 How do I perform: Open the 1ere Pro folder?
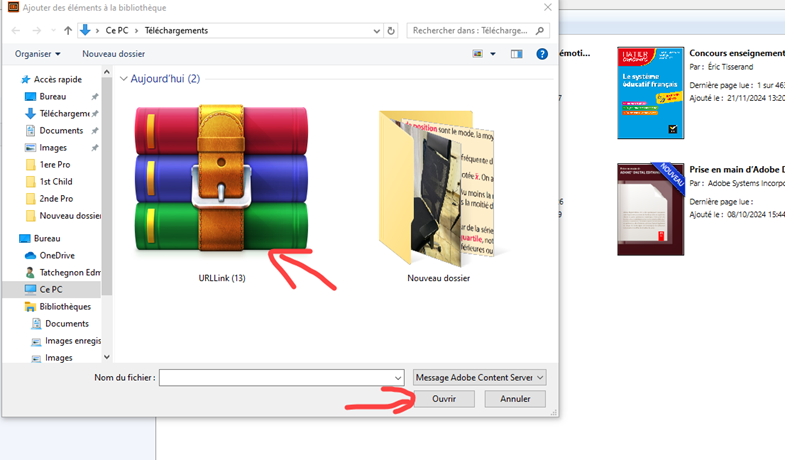pos(55,165)
